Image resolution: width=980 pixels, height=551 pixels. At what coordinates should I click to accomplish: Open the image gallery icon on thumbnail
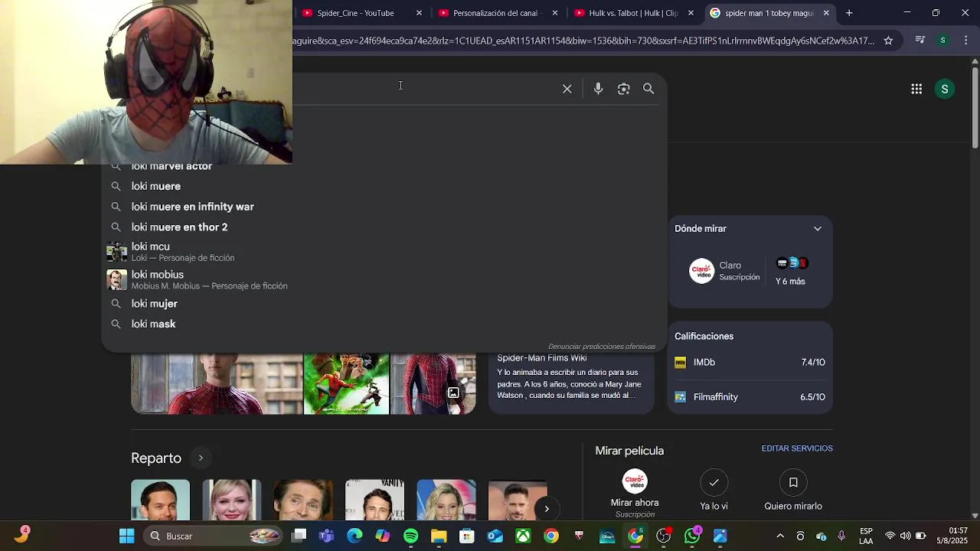(453, 393)
